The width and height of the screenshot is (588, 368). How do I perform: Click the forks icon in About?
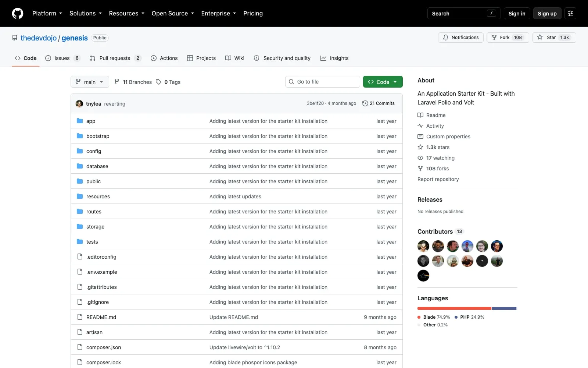(420, 169)
